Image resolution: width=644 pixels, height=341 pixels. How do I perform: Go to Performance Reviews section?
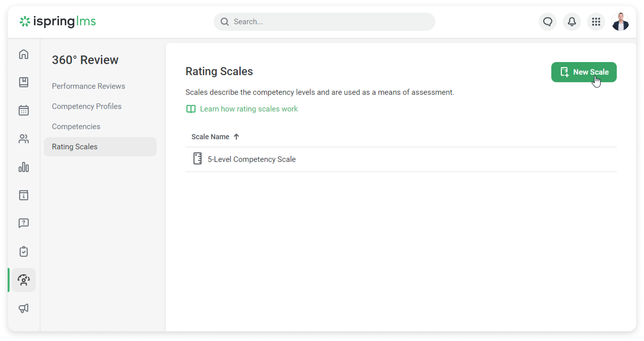[x=88, y=86]
